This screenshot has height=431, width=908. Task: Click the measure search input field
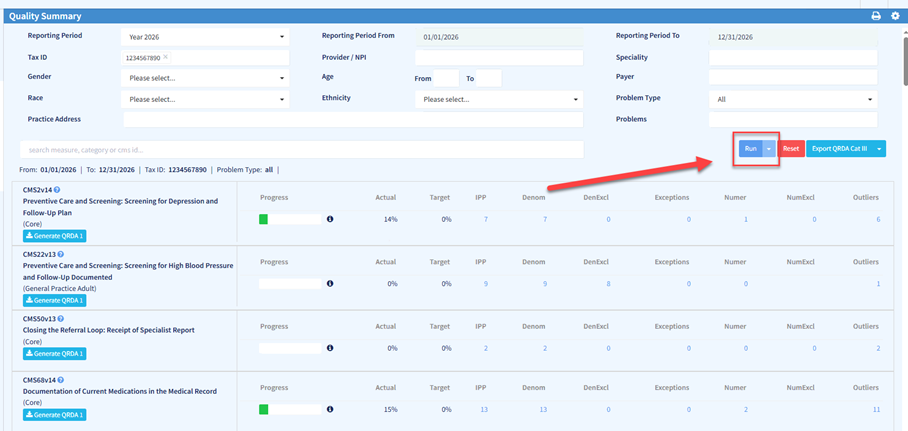tap(301, 149)
